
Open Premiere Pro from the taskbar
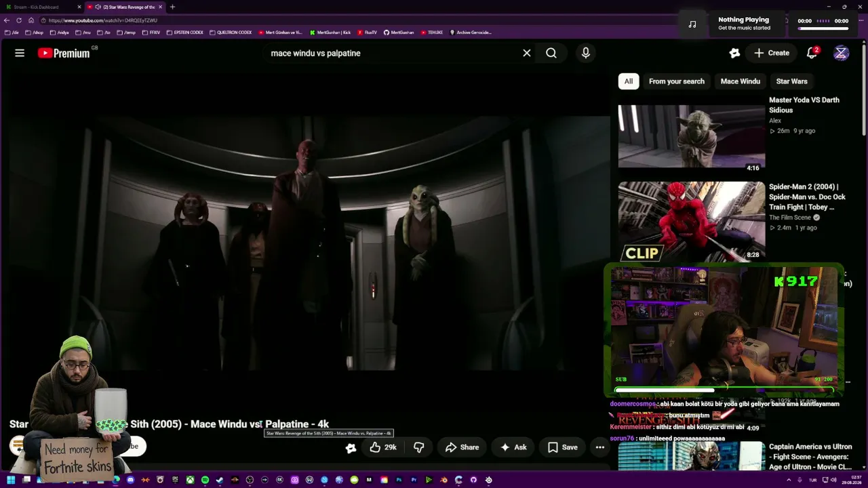click(414, 480)
